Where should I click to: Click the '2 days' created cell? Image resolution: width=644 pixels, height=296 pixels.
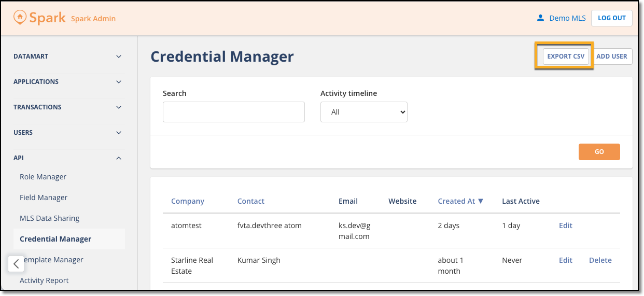click(x=449, y=225)
